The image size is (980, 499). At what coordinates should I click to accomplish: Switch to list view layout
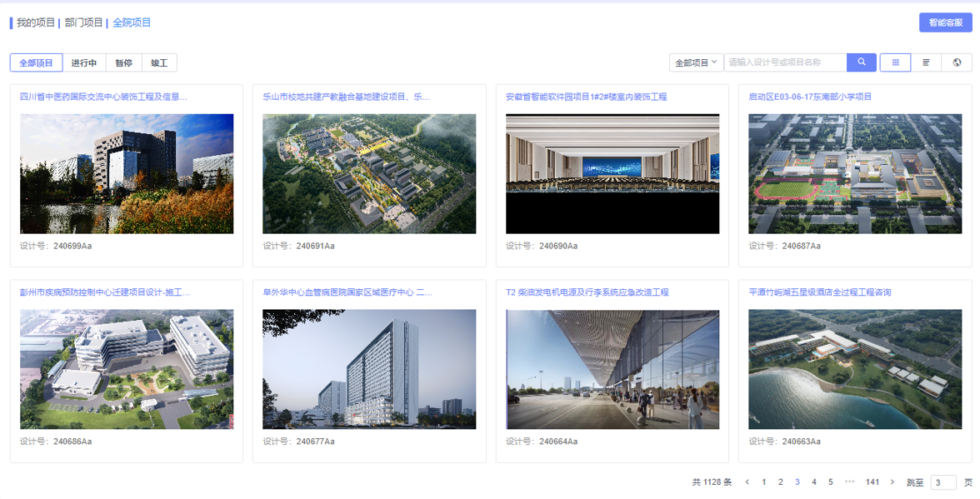tap(926, 62)
